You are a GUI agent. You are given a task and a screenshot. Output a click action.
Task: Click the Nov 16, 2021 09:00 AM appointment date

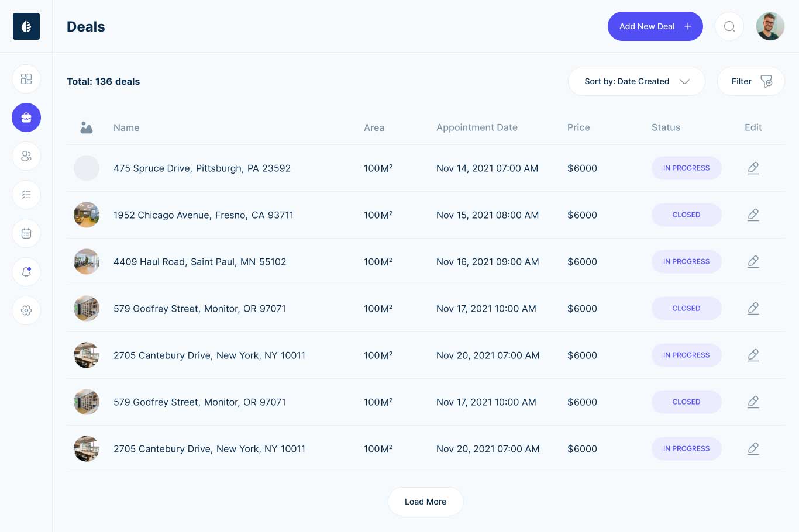pyautogui.click(x=488, y=262)
